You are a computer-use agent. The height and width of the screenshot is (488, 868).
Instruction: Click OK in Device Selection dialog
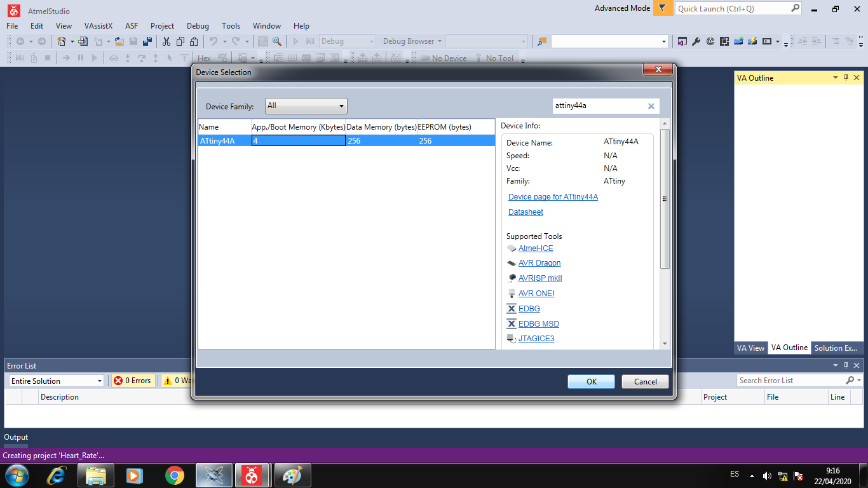(592, 381)
